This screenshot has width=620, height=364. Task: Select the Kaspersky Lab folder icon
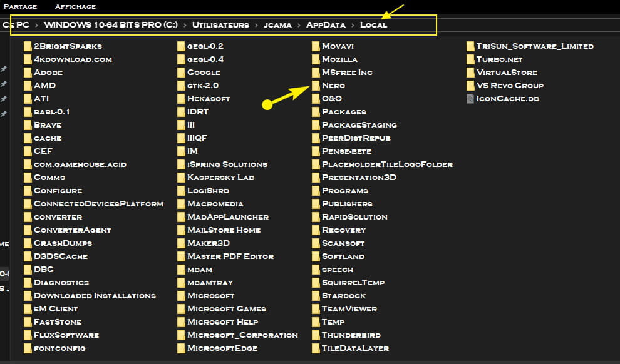click(x=181, y=177)
